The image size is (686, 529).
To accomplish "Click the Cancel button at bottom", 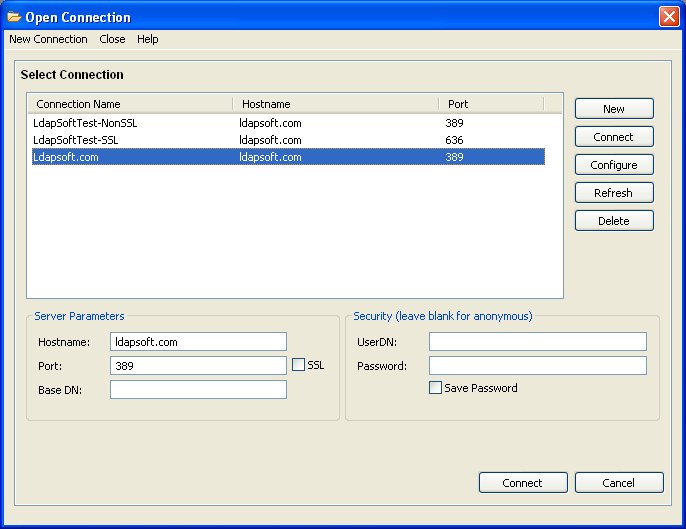I will pyautogui.click(x=619, y=483).
